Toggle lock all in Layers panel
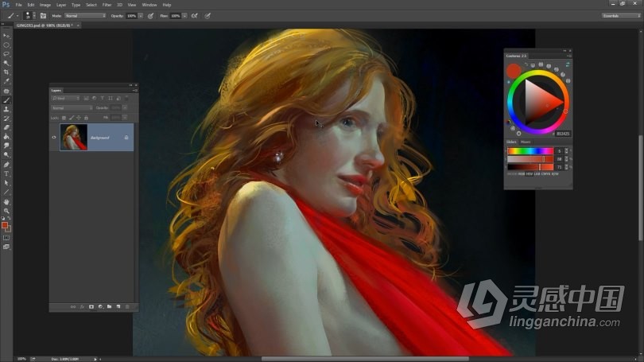The height and width of the screenshot is (362, 644). (x=86, y=118)
